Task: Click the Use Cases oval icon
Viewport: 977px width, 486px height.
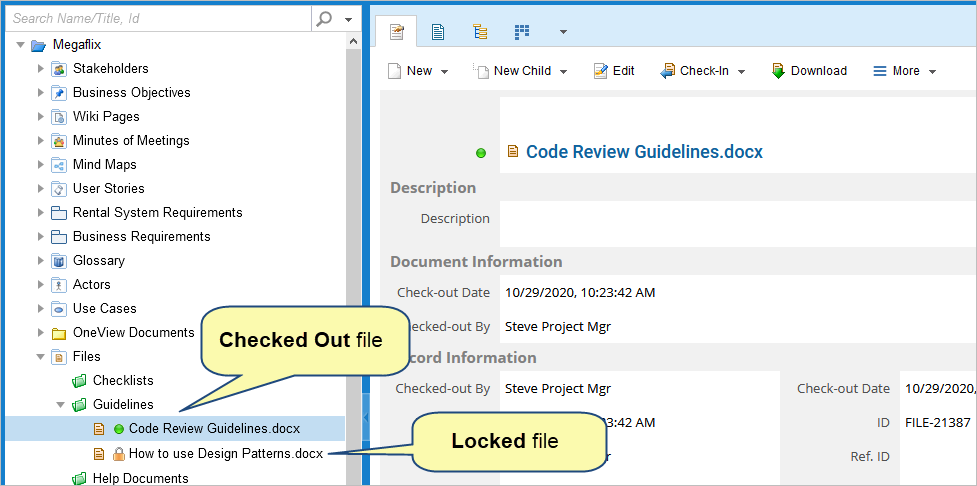Action: [59, 308]
